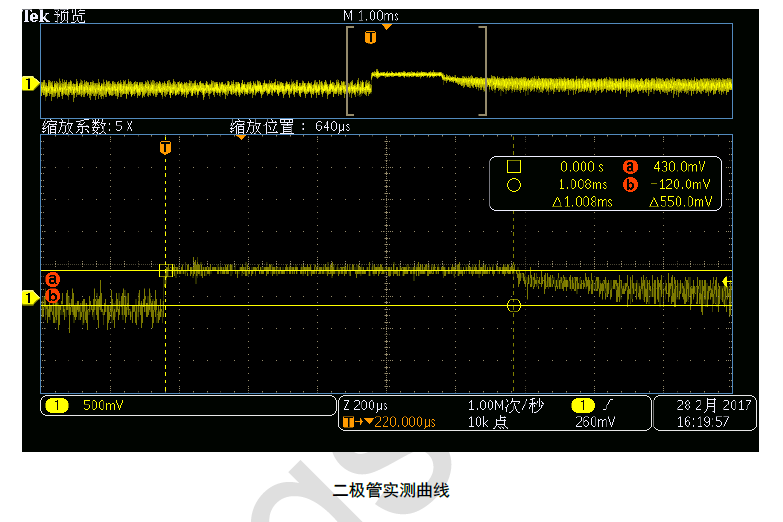The height and width of the screenshot is (522, 783).
Task: Click the 缩放系数 5 X label
Action: 87,127
